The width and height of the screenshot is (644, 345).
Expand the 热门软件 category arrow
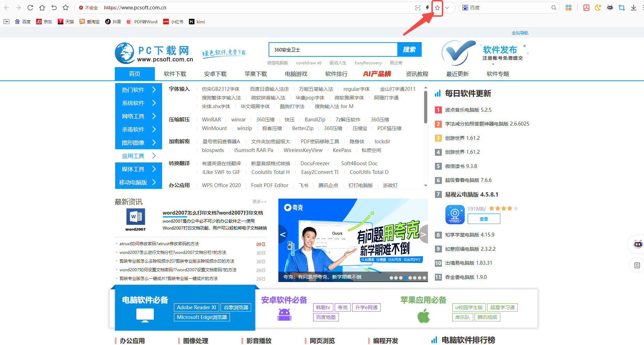point(154,90)
